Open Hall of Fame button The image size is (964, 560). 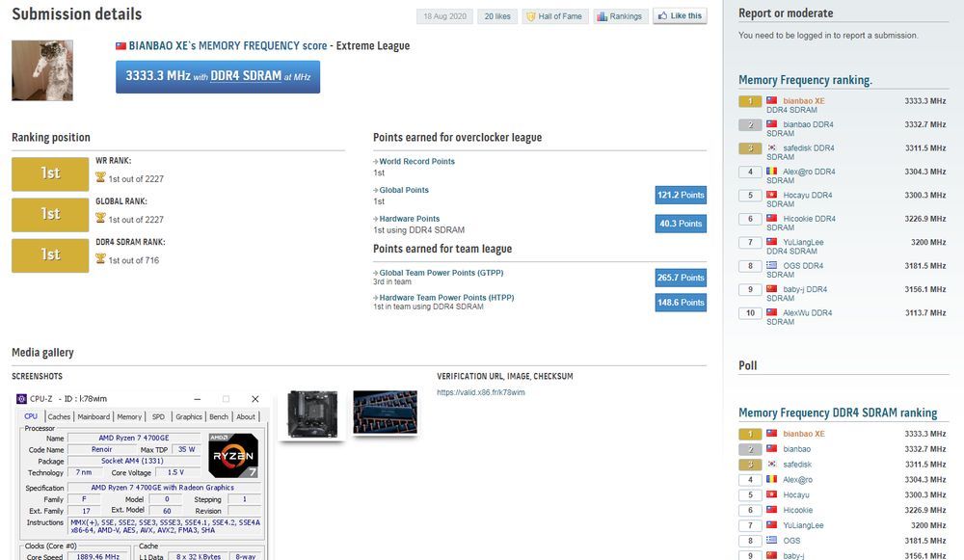coord(555,16)
